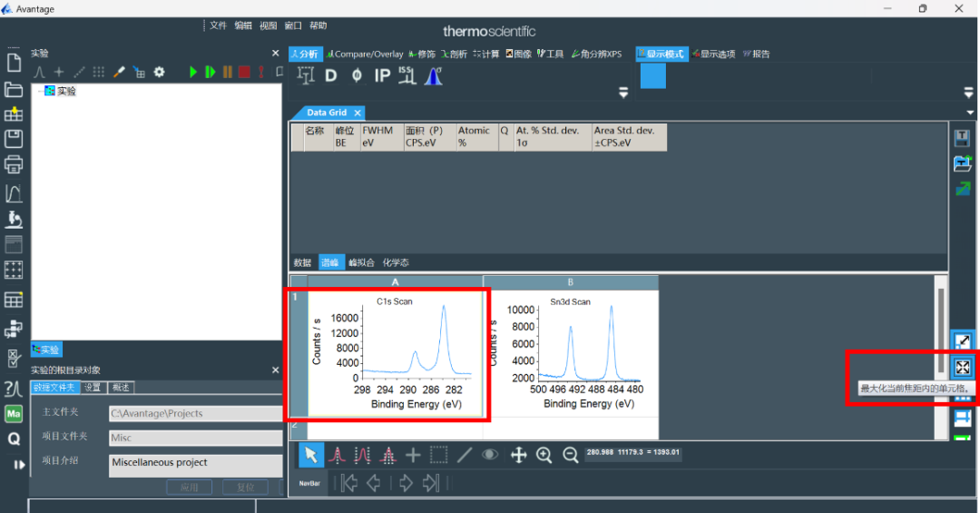
Task: Click the phi symbol icon in analysis ribbon
Action: click(357, 76)
